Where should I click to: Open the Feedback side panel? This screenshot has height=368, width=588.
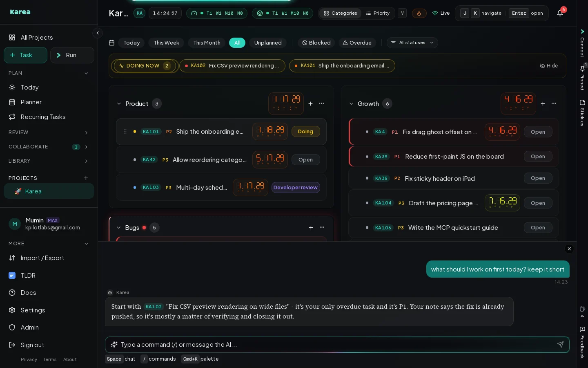point(582,343)
